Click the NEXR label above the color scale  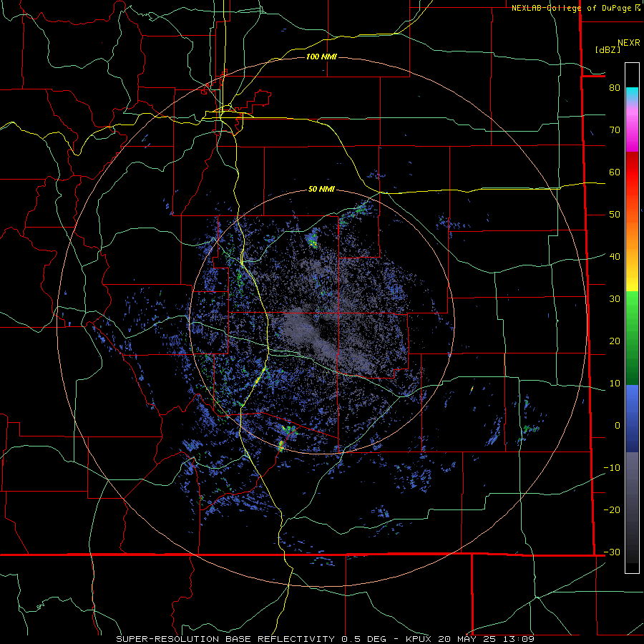(x=629, y=43)
